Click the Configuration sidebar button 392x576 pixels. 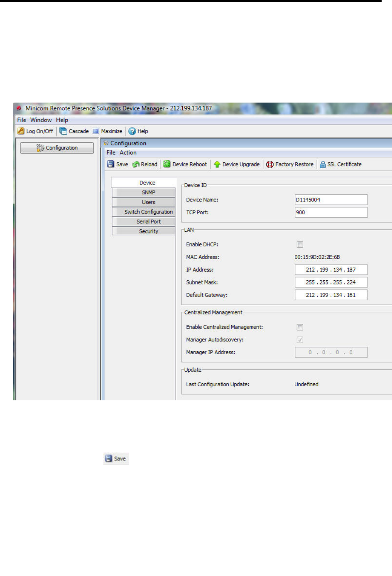click(57, 147)
